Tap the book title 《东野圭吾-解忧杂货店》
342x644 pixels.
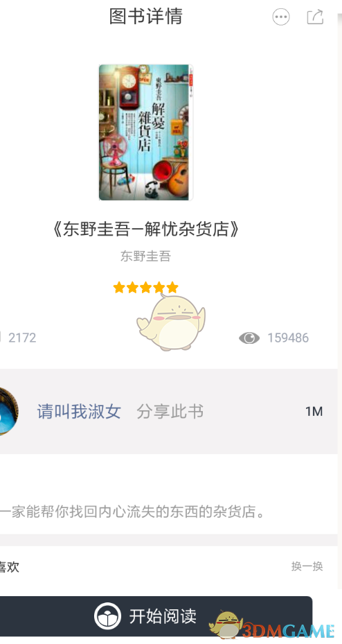145,229
